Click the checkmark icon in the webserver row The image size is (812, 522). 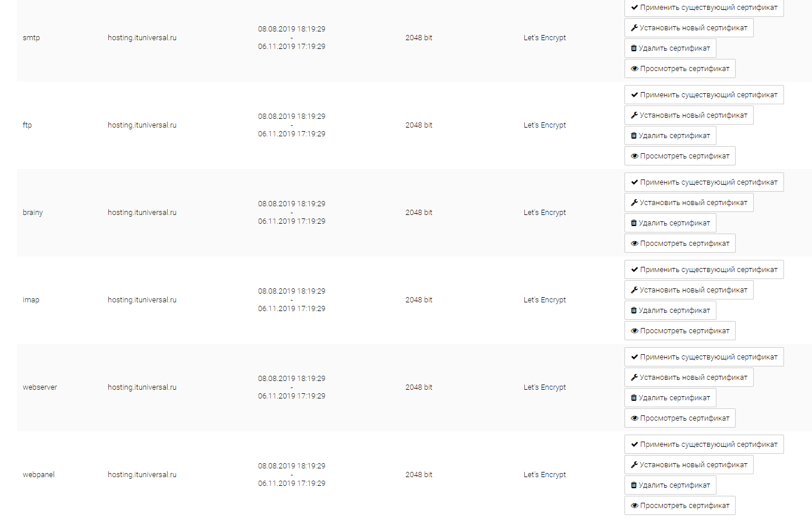point(634,357)
